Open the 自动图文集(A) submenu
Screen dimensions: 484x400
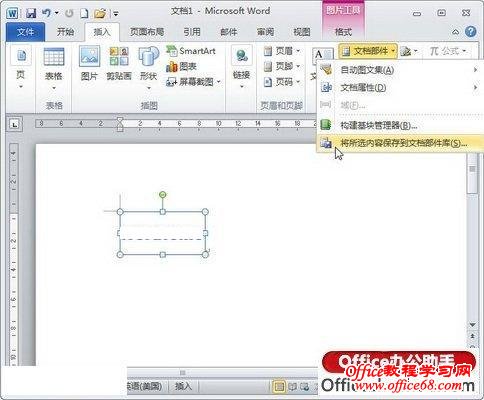(400, 70)
